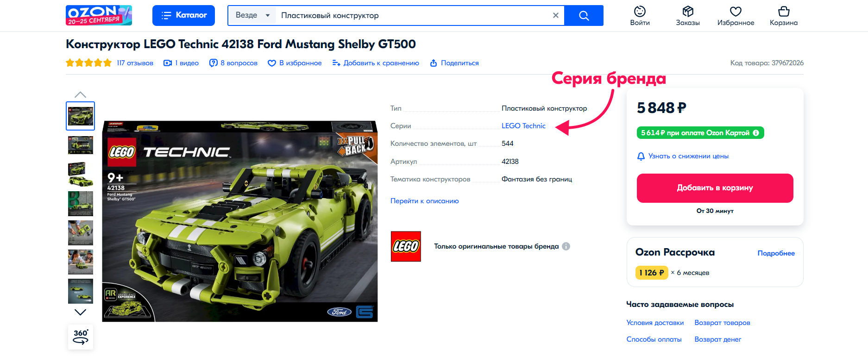
Task: Click info icon next to original brand goods
Action: click(566, 246)
